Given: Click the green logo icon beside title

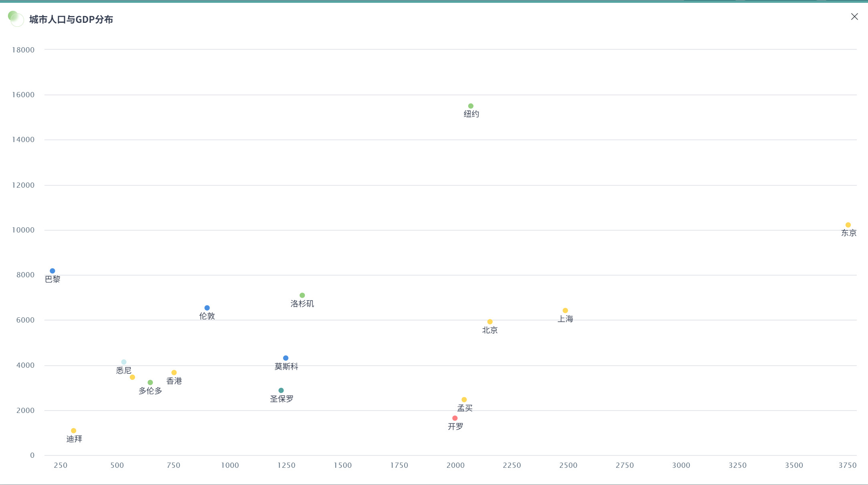Looking at the screenshot, I should coord(16,18).
